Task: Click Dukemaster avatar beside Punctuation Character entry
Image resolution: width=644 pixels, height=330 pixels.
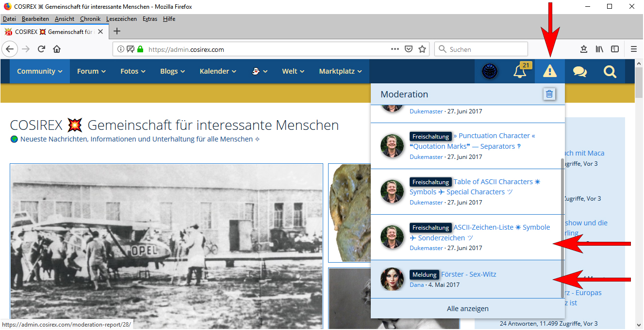Action: [392, 146]
